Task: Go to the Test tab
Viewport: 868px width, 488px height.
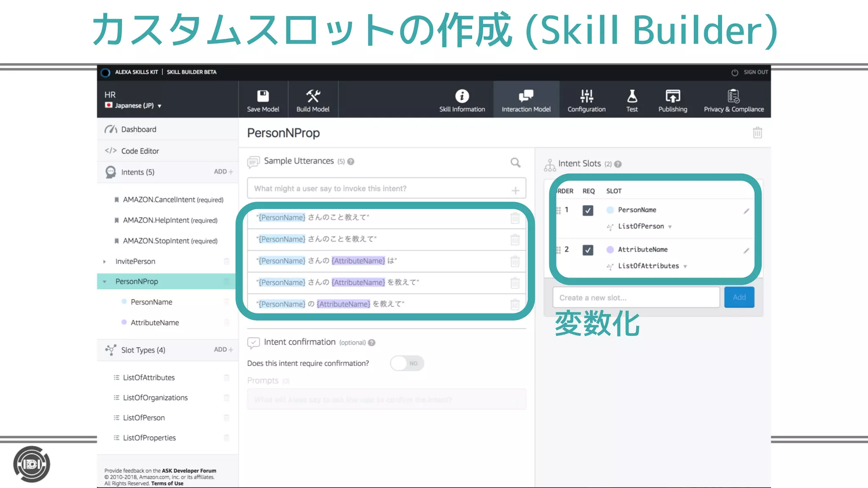Action: tap(632, 101)
